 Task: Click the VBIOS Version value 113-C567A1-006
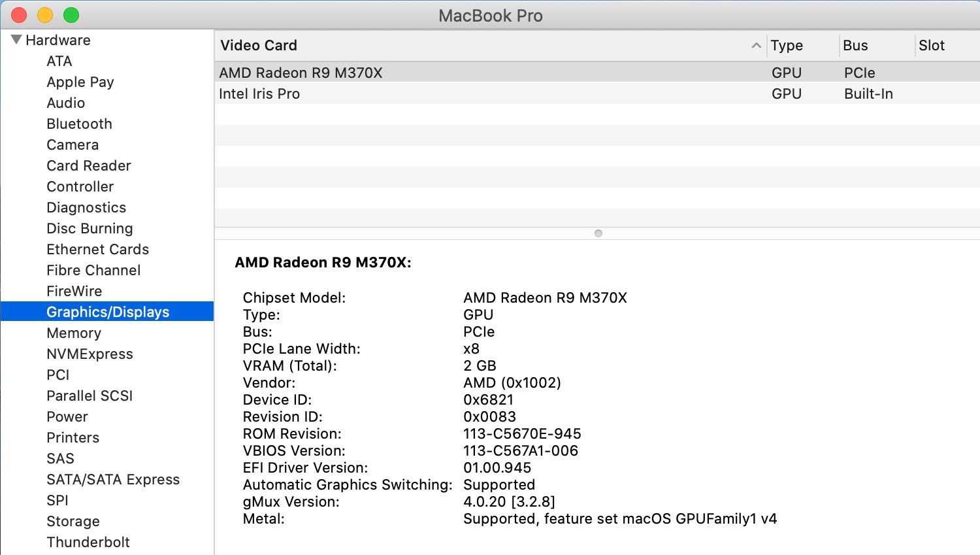tap(521, 450)
